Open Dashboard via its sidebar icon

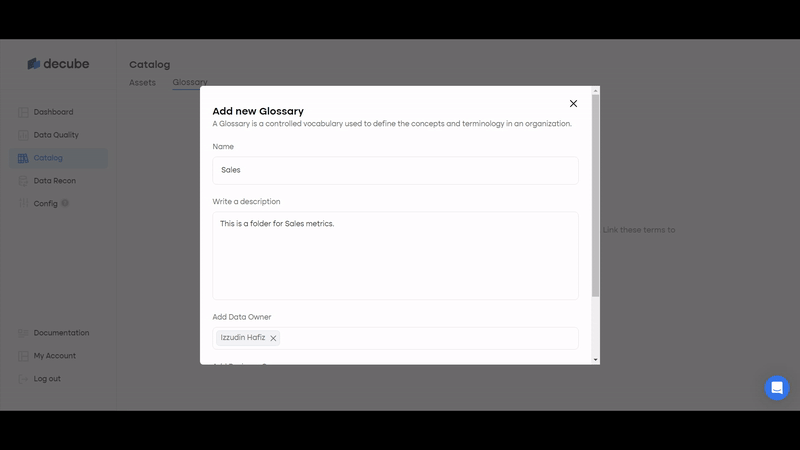23,112
